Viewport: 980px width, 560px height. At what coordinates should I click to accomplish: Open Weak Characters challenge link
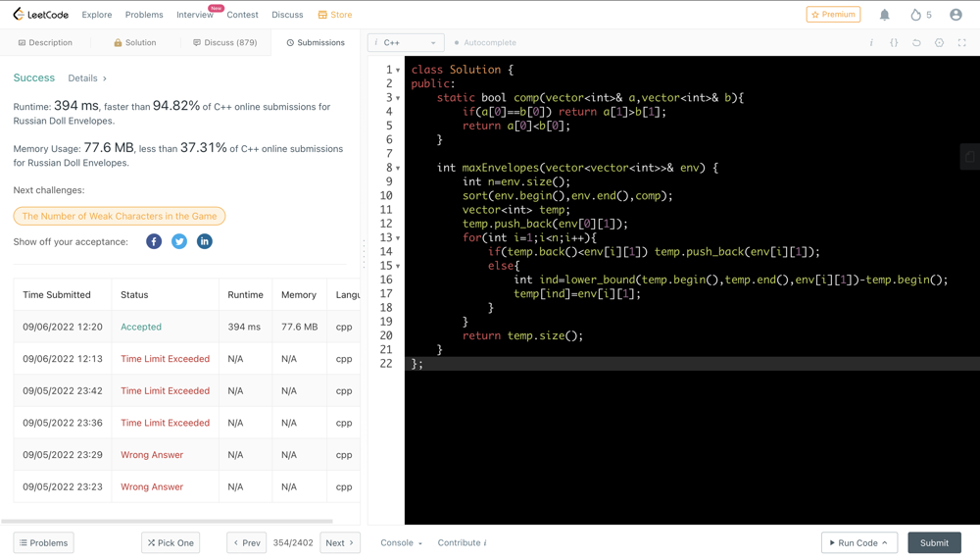pyautogui.click(x=120, y=216)
